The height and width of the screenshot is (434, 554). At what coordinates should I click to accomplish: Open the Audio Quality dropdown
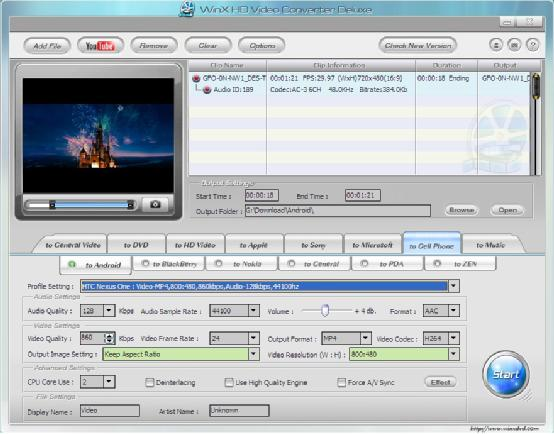tap(109, 311)
